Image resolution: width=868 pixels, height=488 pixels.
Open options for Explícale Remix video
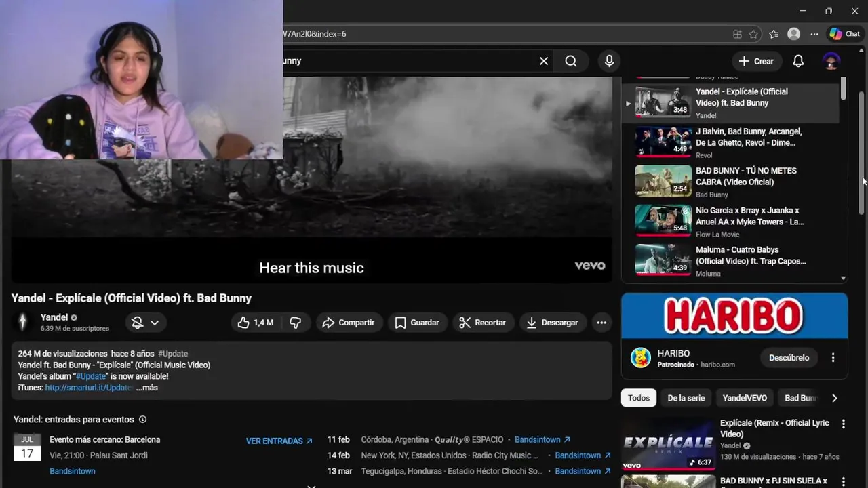844,424
